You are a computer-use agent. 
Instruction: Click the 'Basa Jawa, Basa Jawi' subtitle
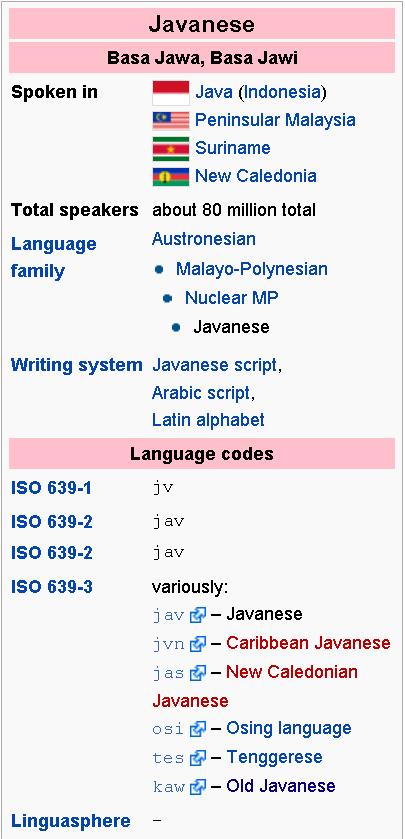click(x=202, y=58)
